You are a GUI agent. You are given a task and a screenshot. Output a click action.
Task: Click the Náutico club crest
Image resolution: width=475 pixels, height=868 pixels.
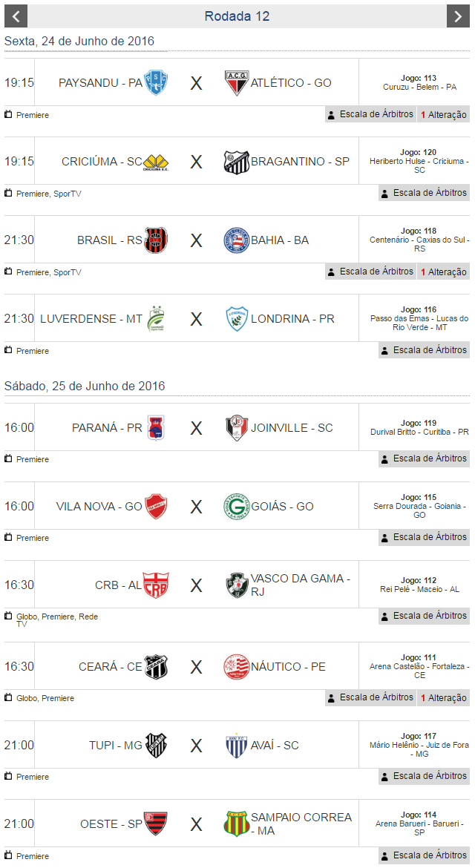point(237,667)
